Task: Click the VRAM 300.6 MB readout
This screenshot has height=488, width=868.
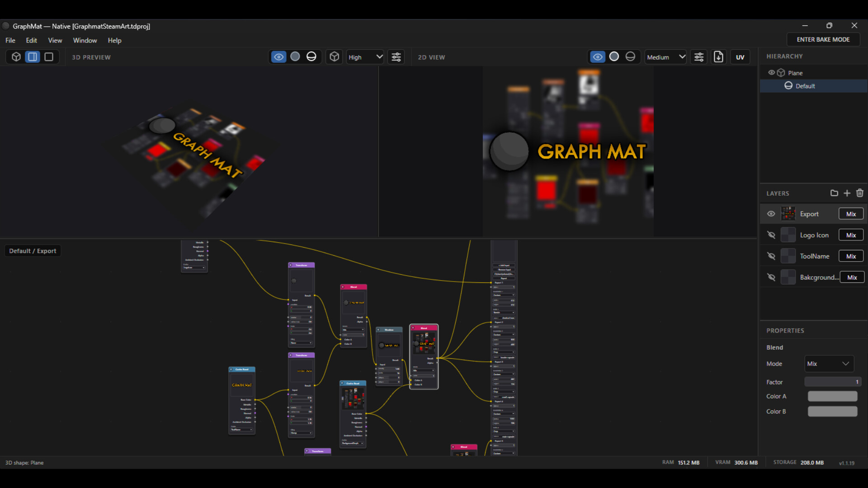Action: click(x=736, y=463)
